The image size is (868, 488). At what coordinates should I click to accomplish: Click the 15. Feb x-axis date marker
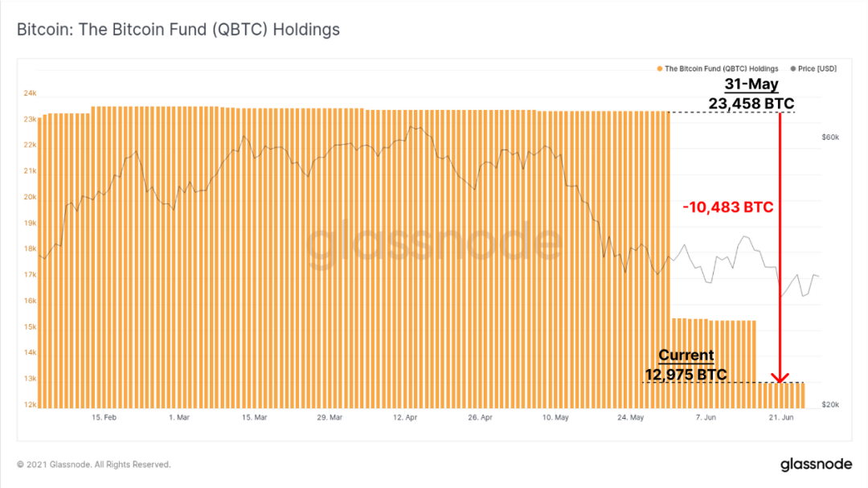click(x=104, y=417)
